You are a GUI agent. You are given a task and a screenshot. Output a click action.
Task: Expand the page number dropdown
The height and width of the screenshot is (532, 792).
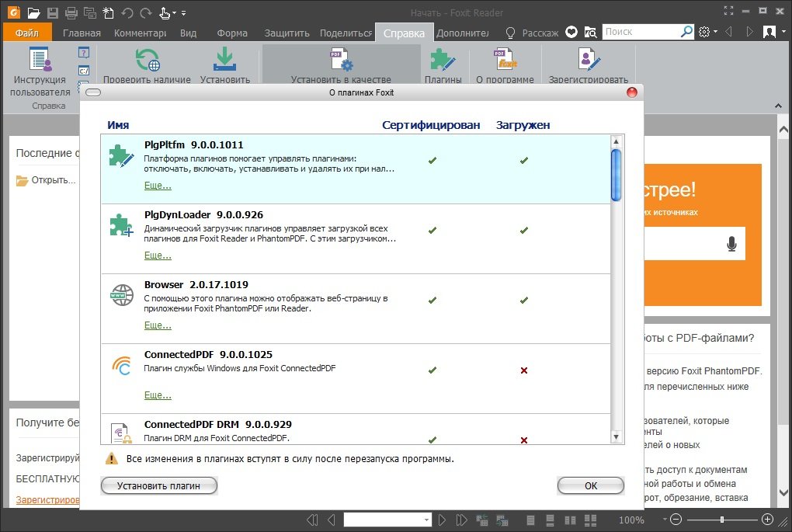427,520
